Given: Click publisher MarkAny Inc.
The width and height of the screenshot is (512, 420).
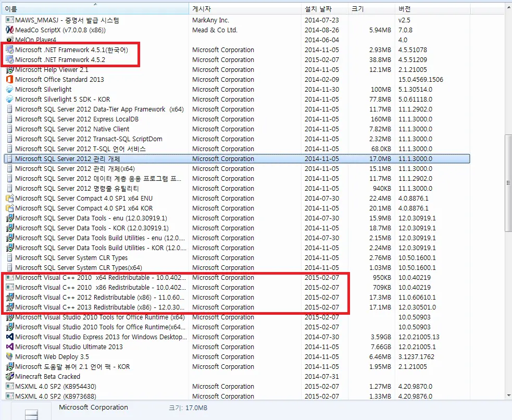Looking at the screenshot, I should click(210, 20).
